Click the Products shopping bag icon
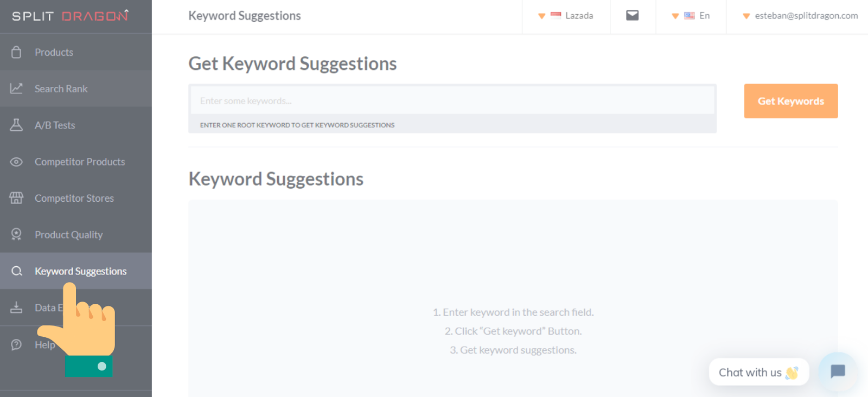 tap(16, 52)
